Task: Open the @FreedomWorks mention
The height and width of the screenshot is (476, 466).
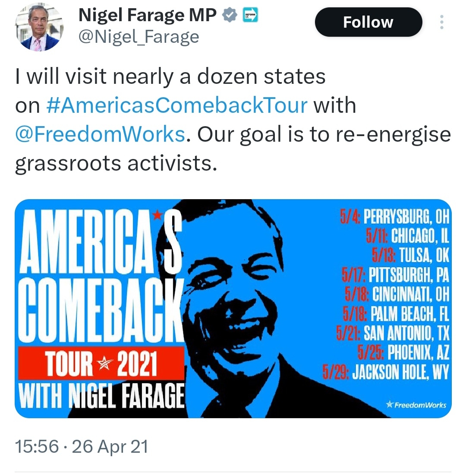Action: (100, 134)
